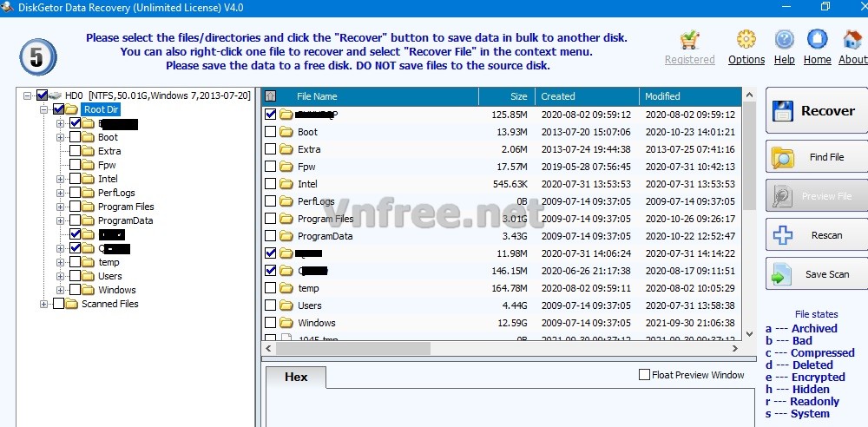Collapse the HD0 drive node
Screen dimensions: 868x427
[x=27, y=95]
